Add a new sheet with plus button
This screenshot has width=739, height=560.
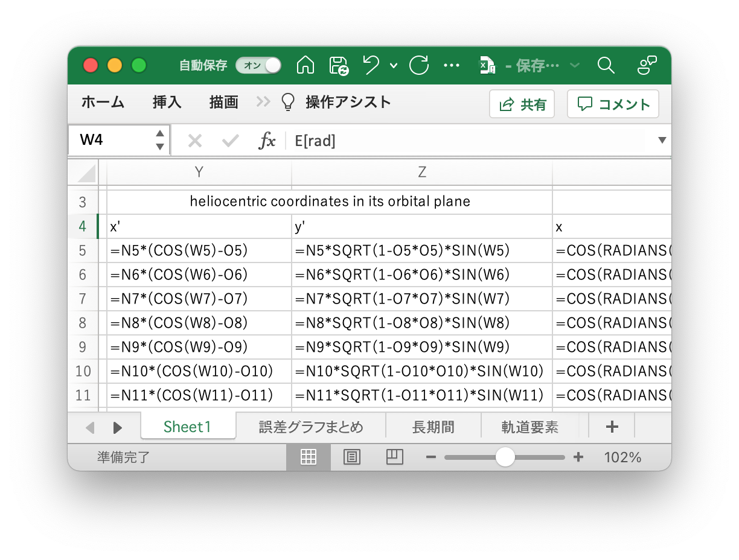(612, 427)
